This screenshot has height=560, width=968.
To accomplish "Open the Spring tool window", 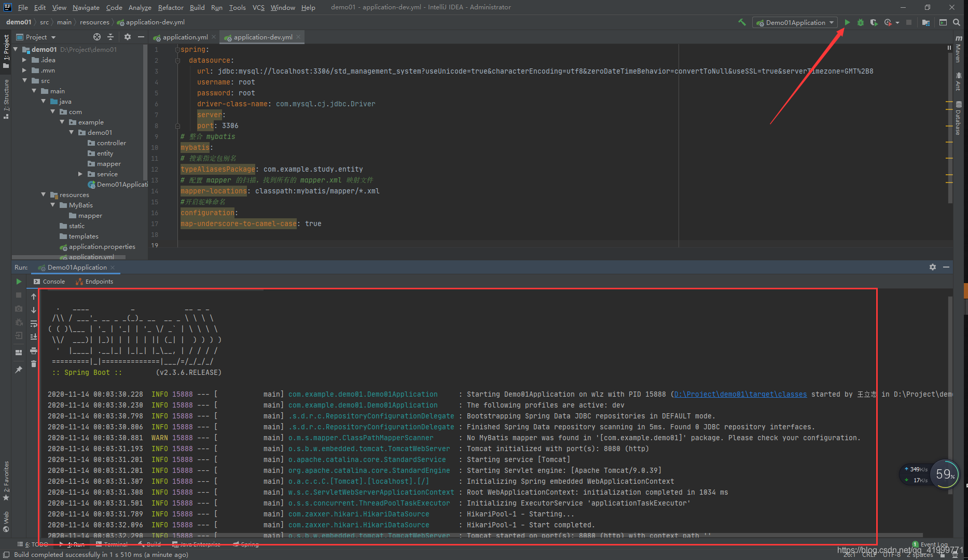I will click(x=246, y=544).
